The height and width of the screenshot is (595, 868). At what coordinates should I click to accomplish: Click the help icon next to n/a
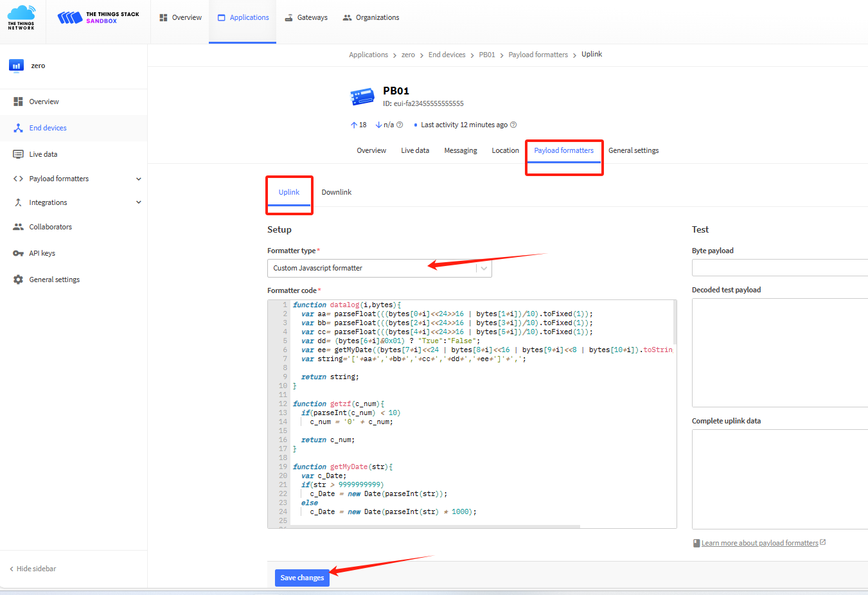point(400,125)
